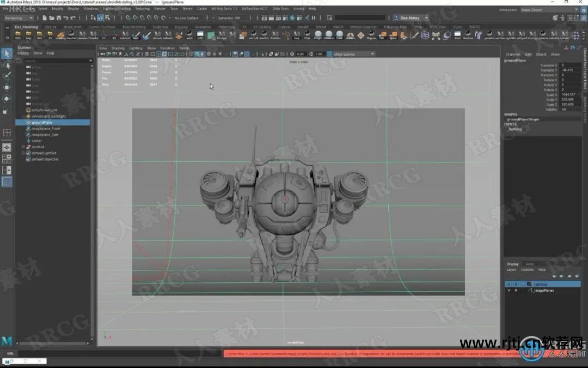The height and width of the screenshot is (368, 588).
Task: Select aiSkyDomeLight in the Outliner
Action: 45,110
